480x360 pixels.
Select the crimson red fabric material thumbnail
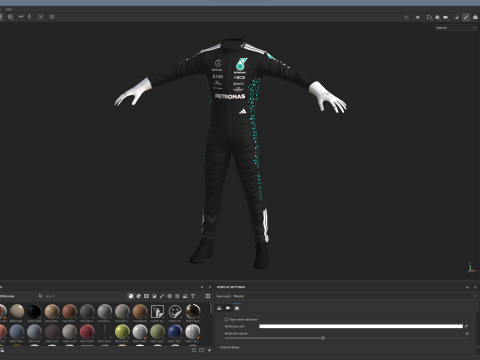click(87, 332)
